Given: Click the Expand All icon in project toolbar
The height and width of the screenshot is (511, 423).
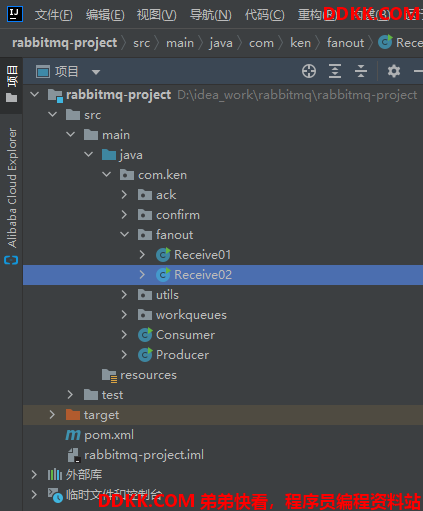Looking at the screenshot, I should point(335,71).
